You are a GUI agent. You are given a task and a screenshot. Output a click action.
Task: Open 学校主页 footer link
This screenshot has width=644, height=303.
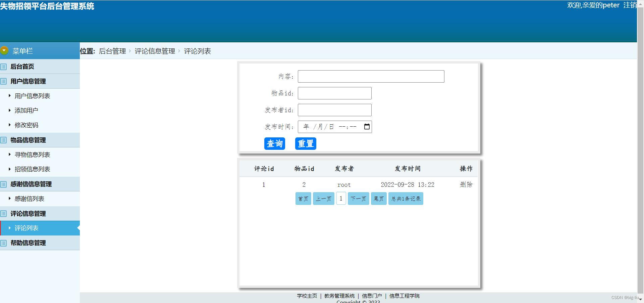click(307, 296)
